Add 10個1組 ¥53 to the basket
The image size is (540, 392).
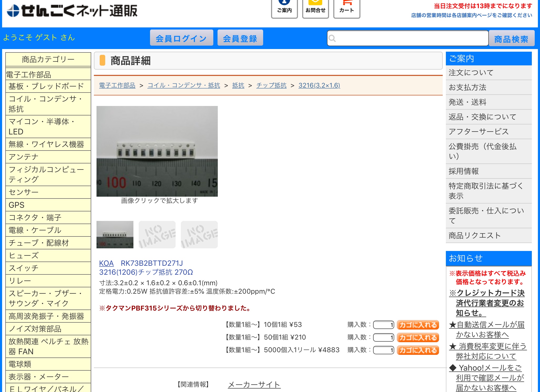pyautogui.click(x=418, y=325)
